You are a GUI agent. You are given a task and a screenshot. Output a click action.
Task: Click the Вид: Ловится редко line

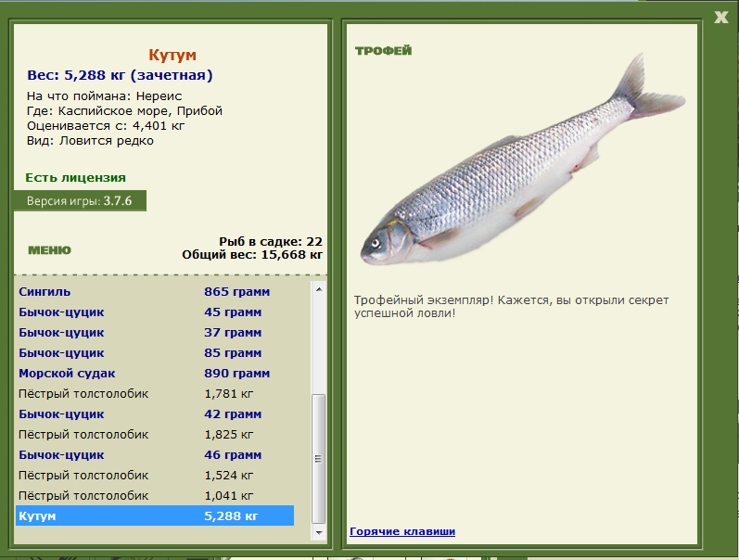[90, 141]
